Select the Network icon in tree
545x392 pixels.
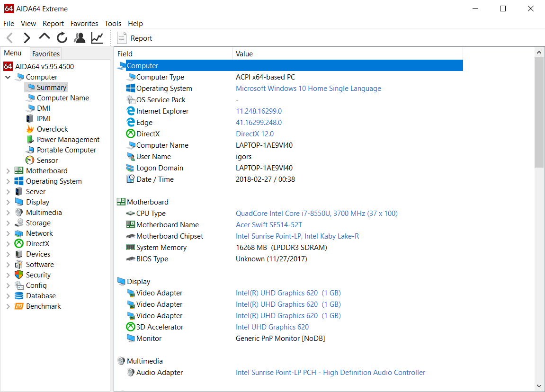tap(19, 233)
